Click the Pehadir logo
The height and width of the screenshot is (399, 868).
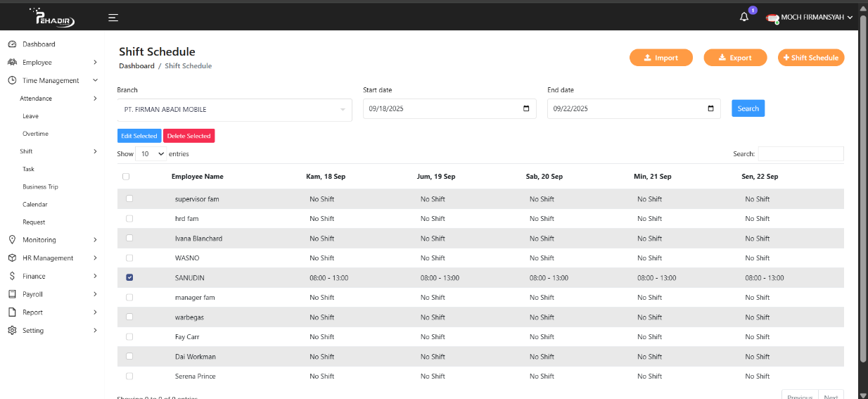coord(51,17)
